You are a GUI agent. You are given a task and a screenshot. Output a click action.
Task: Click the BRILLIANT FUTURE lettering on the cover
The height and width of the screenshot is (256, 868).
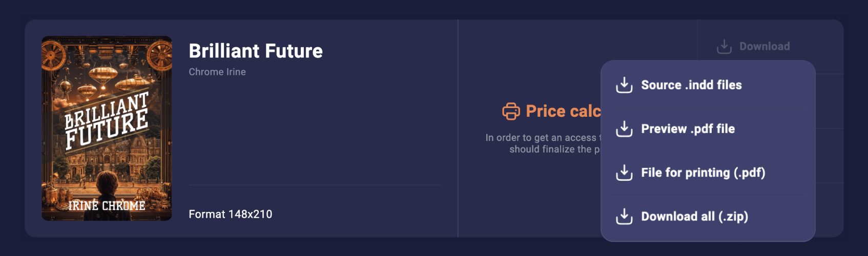coord(107,121)
